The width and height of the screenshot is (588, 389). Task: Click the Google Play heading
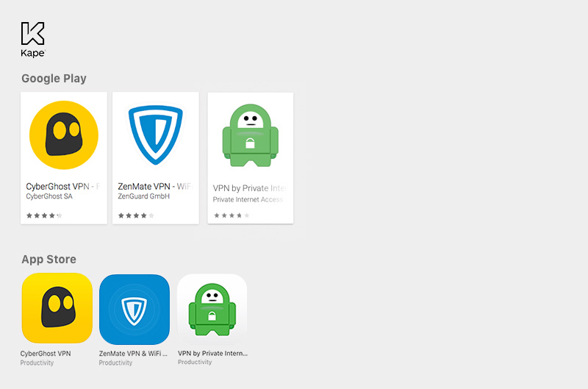(54, 79)
